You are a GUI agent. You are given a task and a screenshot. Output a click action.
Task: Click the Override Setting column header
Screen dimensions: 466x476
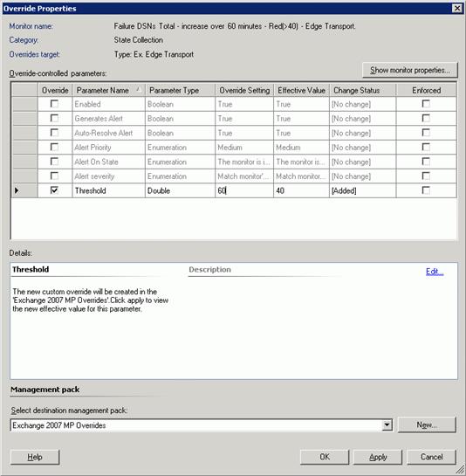point(244,90)
